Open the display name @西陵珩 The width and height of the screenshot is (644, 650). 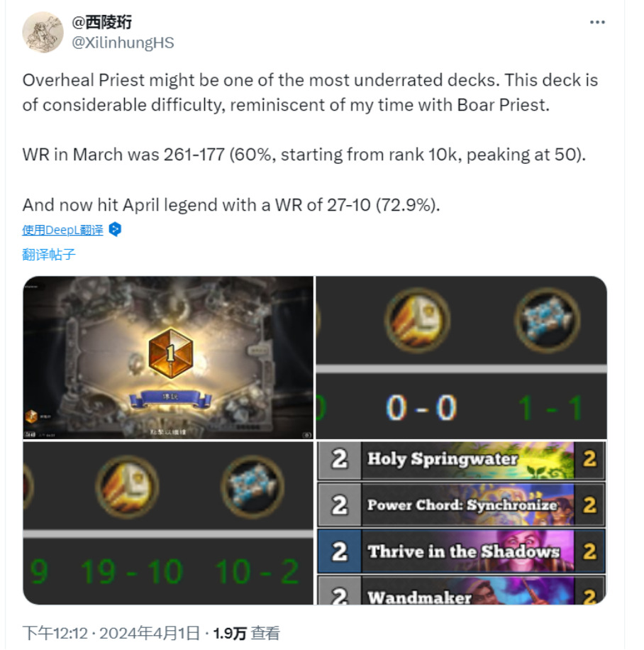pyautogui.click(x=102, y=22)
